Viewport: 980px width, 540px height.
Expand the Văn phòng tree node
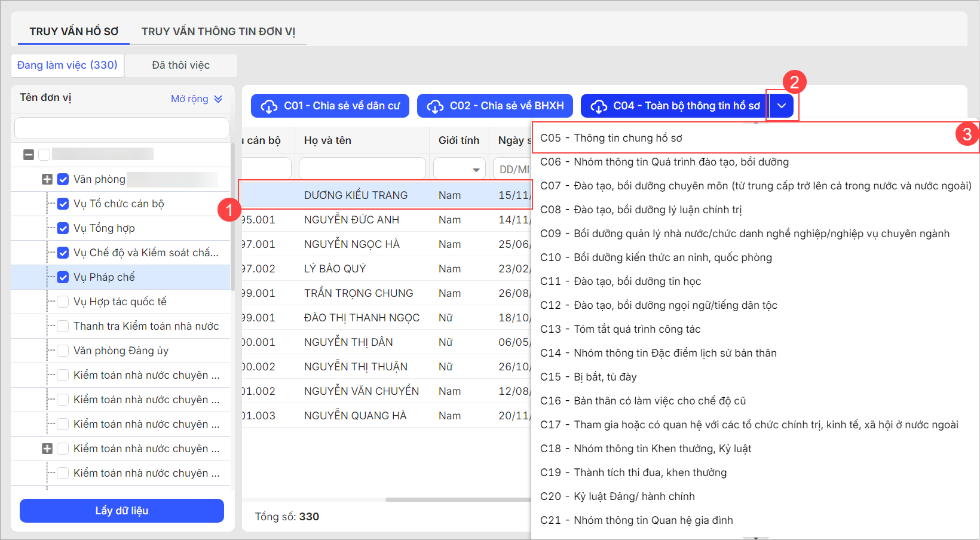[47, 179]
